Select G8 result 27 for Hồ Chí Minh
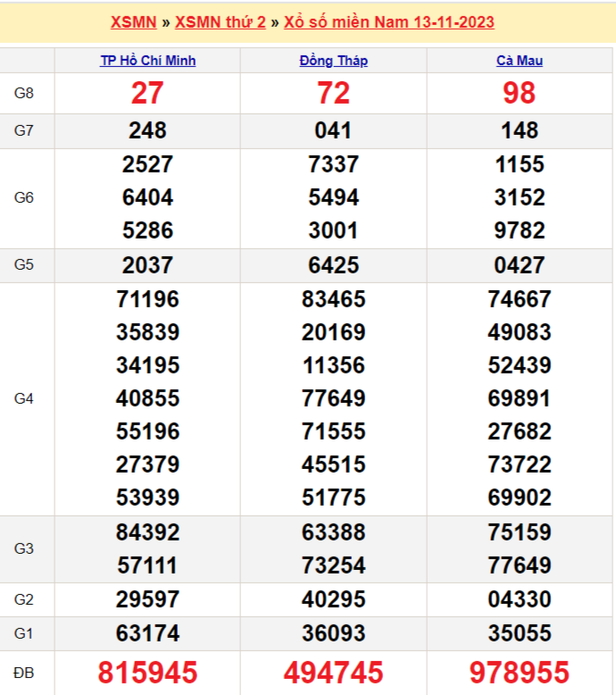The image size is (616, 695). tap(147, 93)
